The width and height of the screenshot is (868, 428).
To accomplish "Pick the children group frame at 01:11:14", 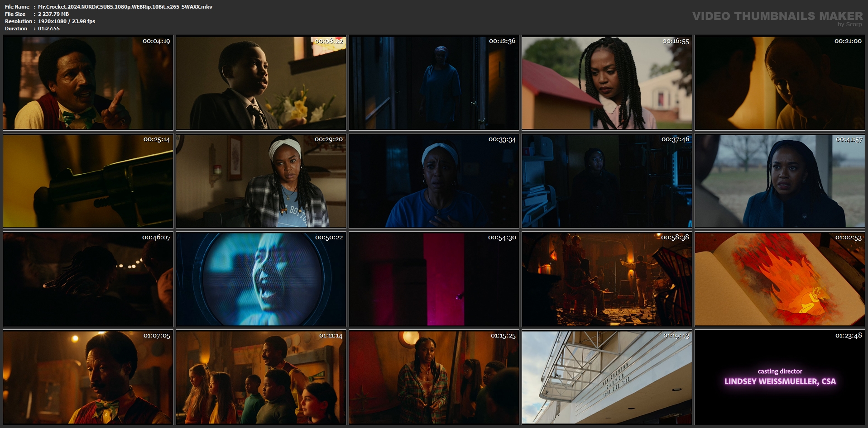I will 261,377.
